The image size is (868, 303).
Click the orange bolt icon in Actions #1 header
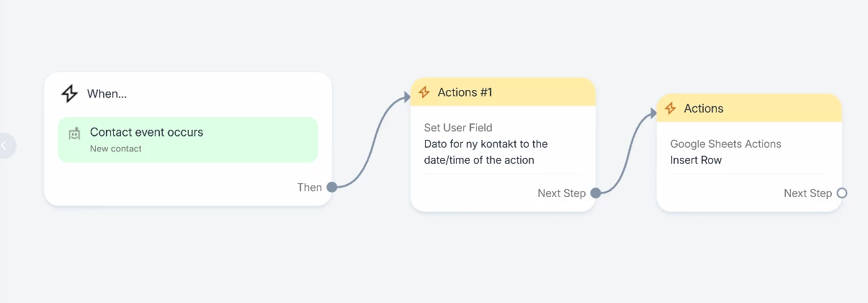(x=424, y=92)
